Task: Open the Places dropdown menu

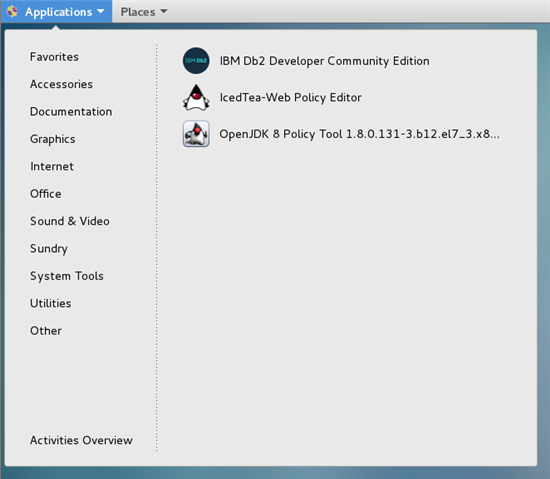Action: point(144,12)
